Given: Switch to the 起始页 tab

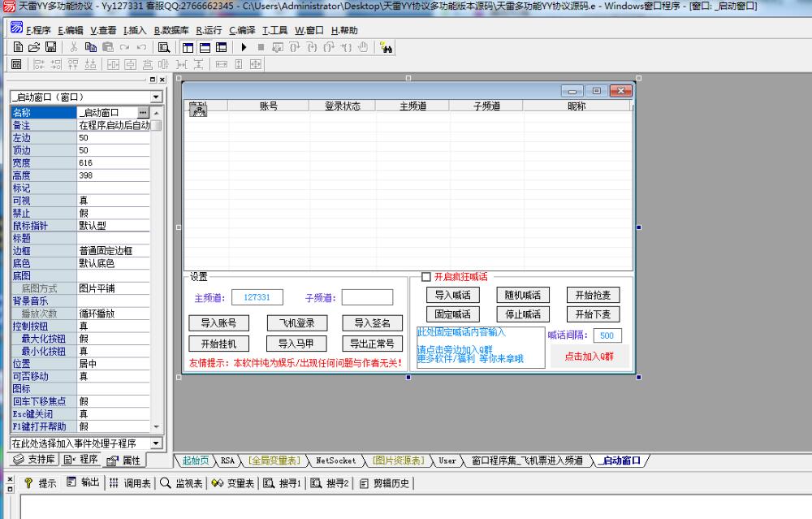Looking at the screenshot, I should coord(195,461).
